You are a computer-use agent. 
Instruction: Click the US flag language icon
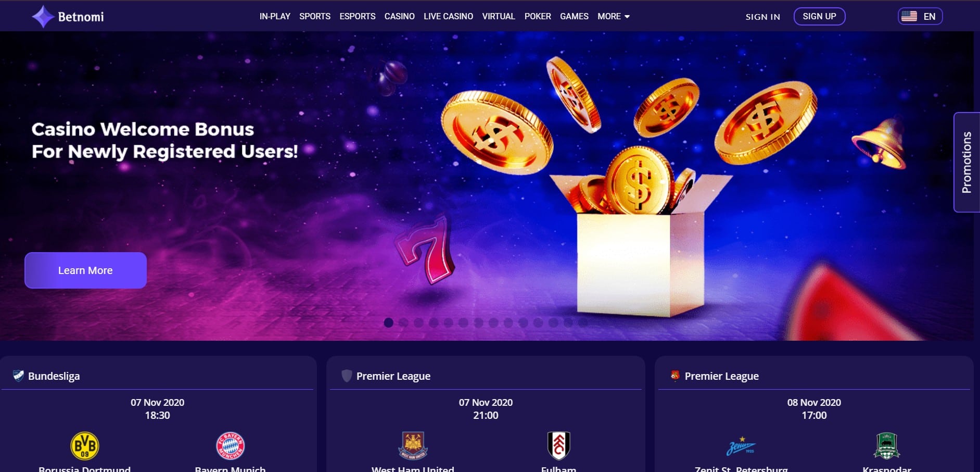(909, 16)
